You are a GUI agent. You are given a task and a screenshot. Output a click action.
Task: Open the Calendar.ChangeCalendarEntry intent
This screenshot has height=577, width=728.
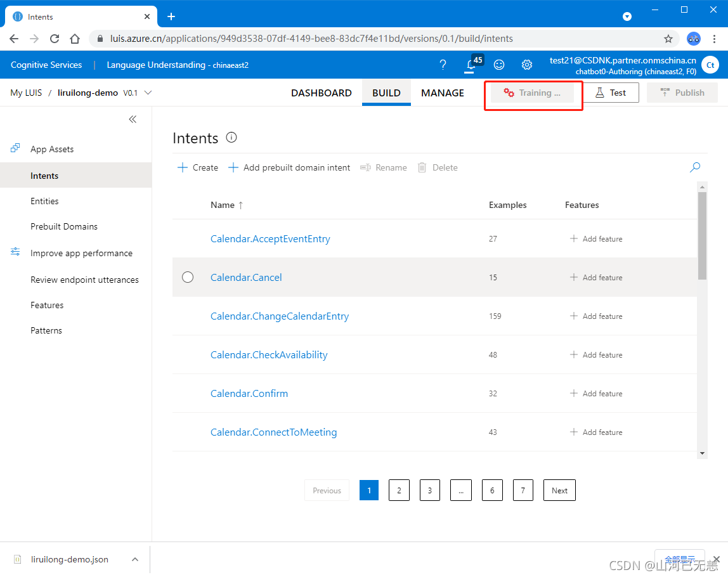pyautogui.click(x=280, y=316)
